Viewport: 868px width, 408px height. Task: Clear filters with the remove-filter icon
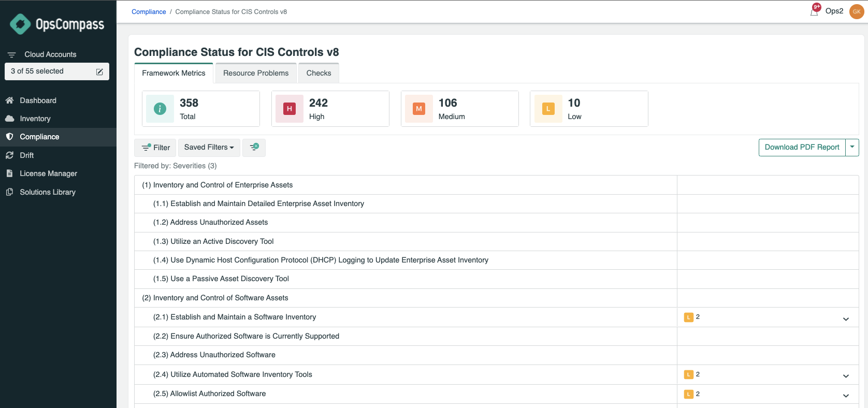click(x=254, y=148)
